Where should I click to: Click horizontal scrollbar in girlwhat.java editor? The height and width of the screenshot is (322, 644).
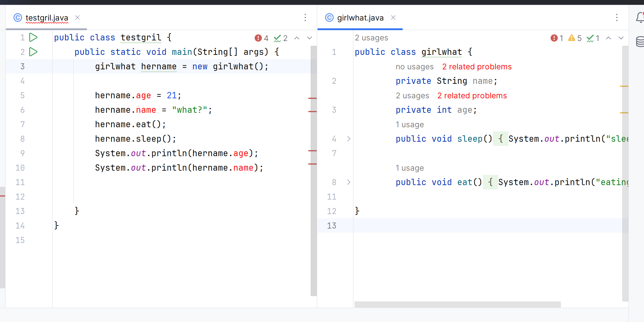(x=457, y=305)
